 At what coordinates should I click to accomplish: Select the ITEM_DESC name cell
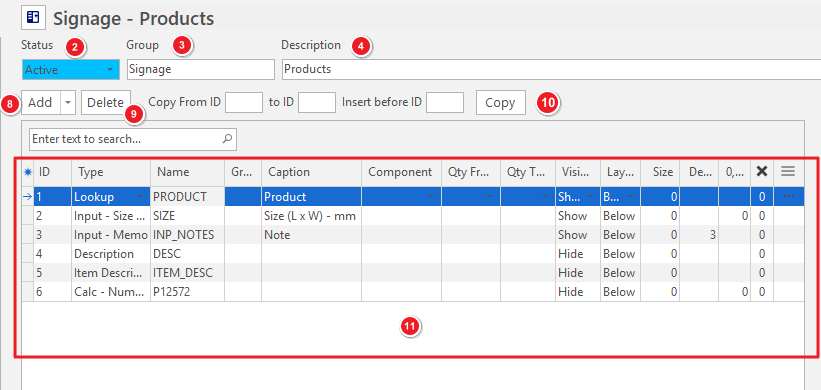point(187,273)
